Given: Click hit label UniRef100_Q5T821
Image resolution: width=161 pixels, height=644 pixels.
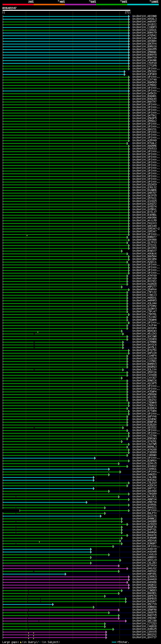Looking at the screenshot, I should pyautogui.click(x=144, y=199).
